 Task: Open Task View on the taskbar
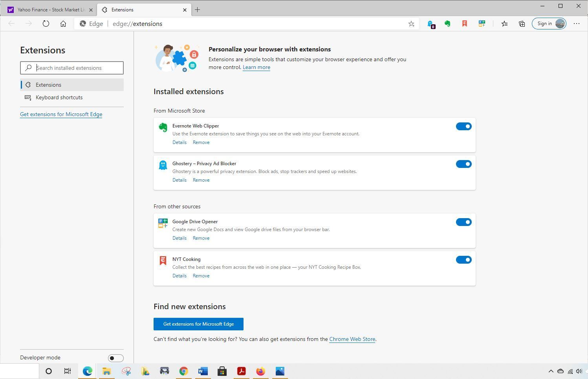pos(68,371)
